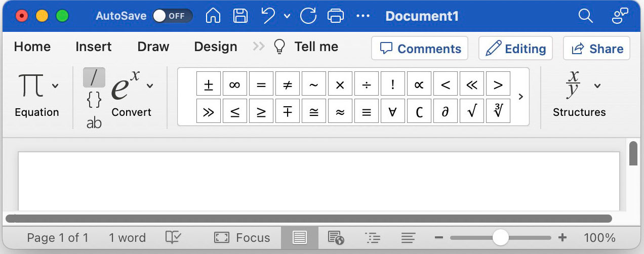Viewport: 644px width, 254px height.
Task: Open the Home icon in title bar
Action: (213, 16)
